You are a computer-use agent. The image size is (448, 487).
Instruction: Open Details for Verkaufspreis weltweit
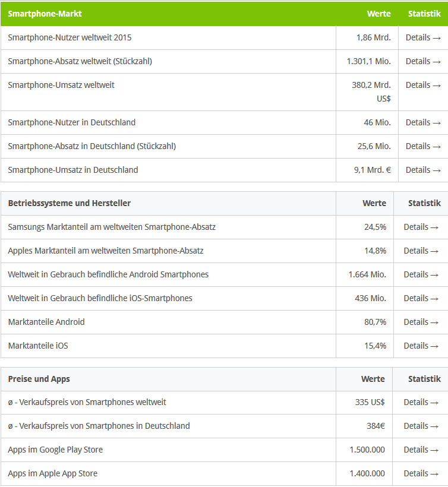click(421, 402)
